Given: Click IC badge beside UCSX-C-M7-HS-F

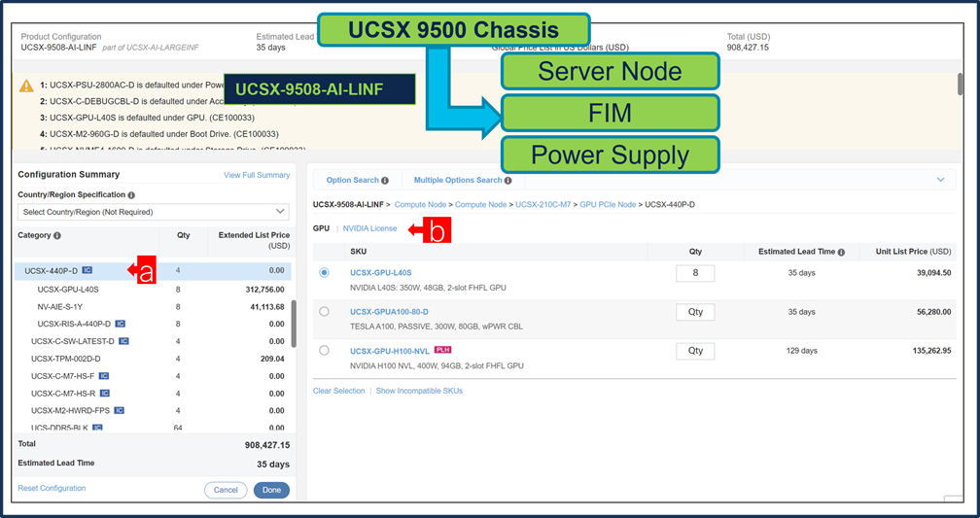Looking at the screenshot, I should 104,376.
